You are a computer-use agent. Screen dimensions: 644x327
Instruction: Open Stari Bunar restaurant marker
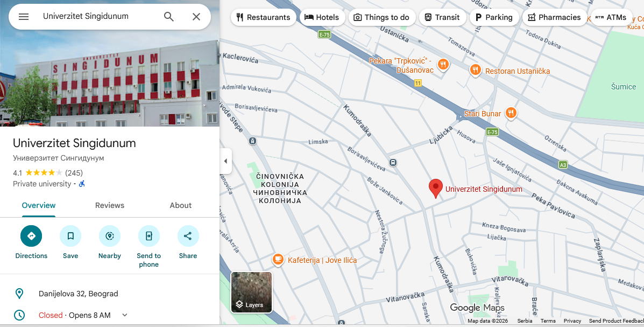(511, 113)
